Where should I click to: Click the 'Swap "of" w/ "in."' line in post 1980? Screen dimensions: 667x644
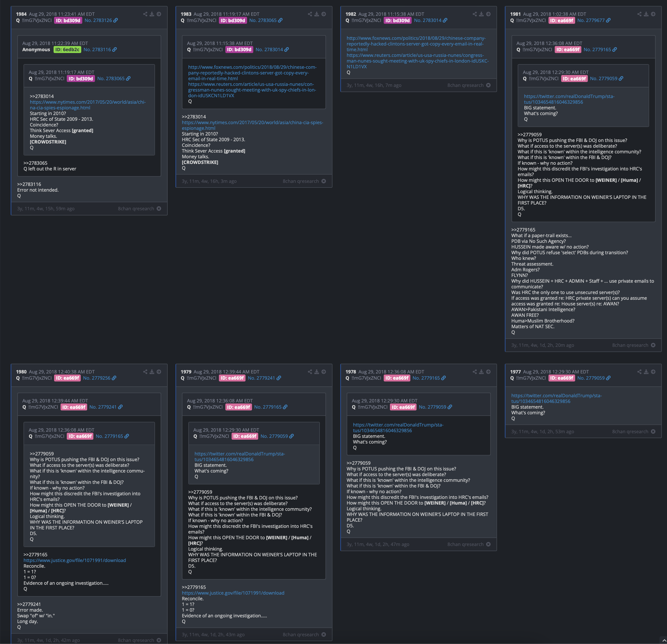click(x=36, y=616)
